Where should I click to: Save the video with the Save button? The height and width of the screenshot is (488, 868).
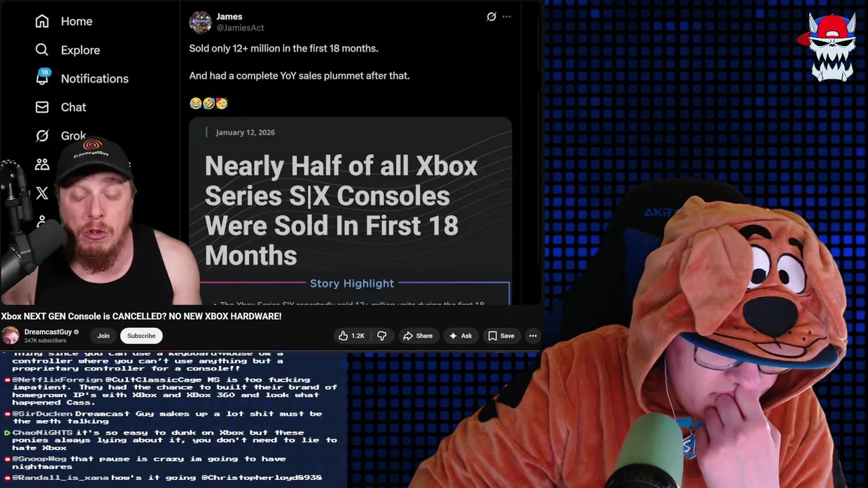tap(501, 335)
